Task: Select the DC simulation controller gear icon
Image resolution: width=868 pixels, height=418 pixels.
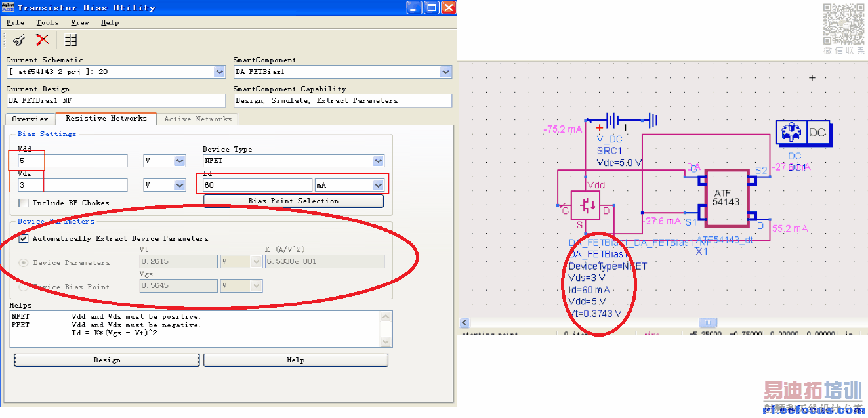Action: 791,133
